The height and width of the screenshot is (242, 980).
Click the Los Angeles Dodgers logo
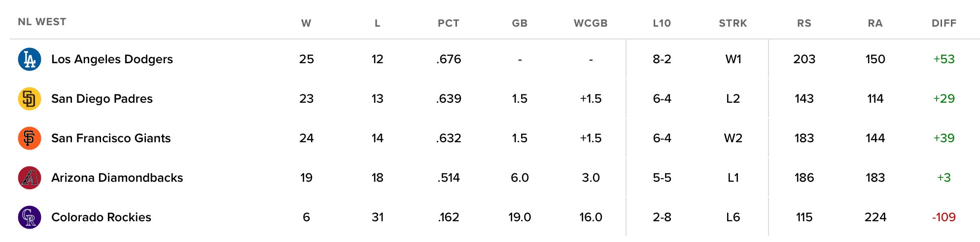30,59
